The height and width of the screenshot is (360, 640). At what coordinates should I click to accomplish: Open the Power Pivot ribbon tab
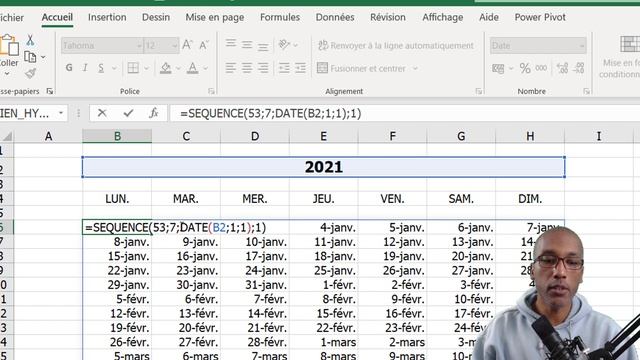tap(540, 17)
